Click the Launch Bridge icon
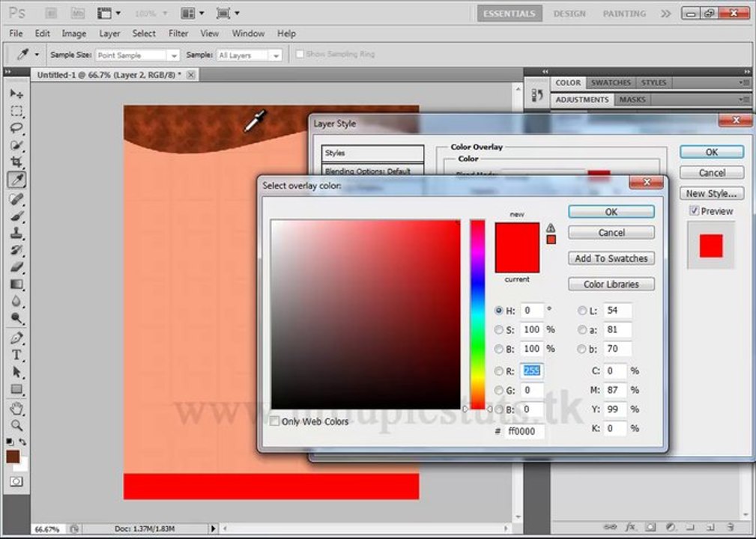This screenshot has height=539, width=756. coord(51,13)
